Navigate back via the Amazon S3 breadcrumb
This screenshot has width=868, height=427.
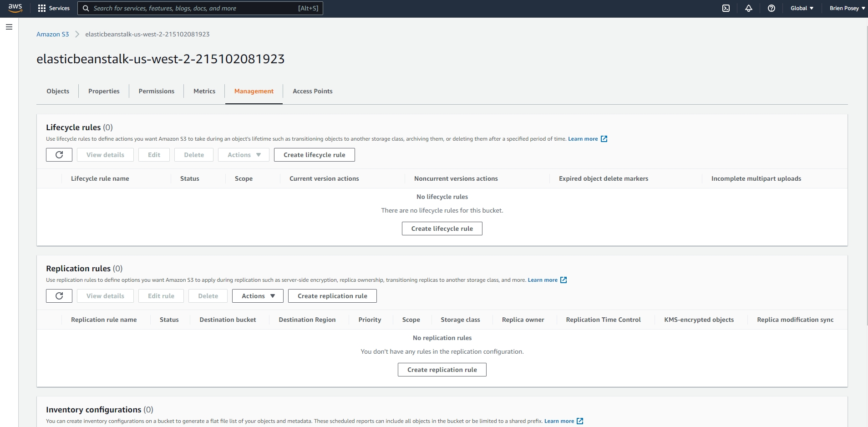click(52, 34)
